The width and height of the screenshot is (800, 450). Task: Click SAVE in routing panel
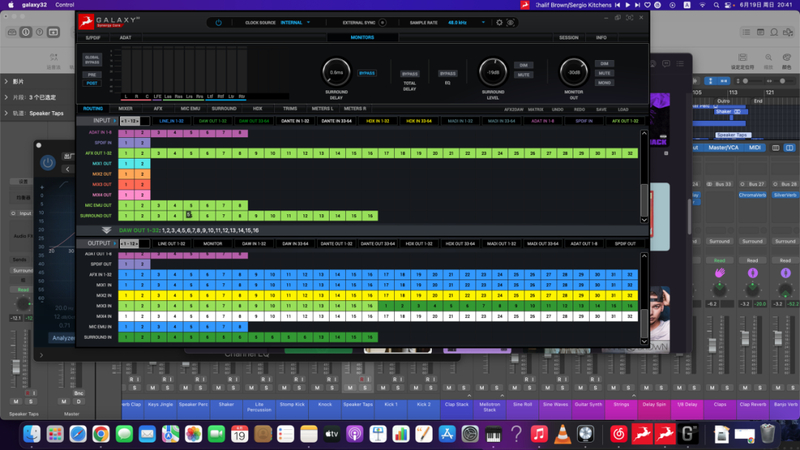[x=601, y=110]
